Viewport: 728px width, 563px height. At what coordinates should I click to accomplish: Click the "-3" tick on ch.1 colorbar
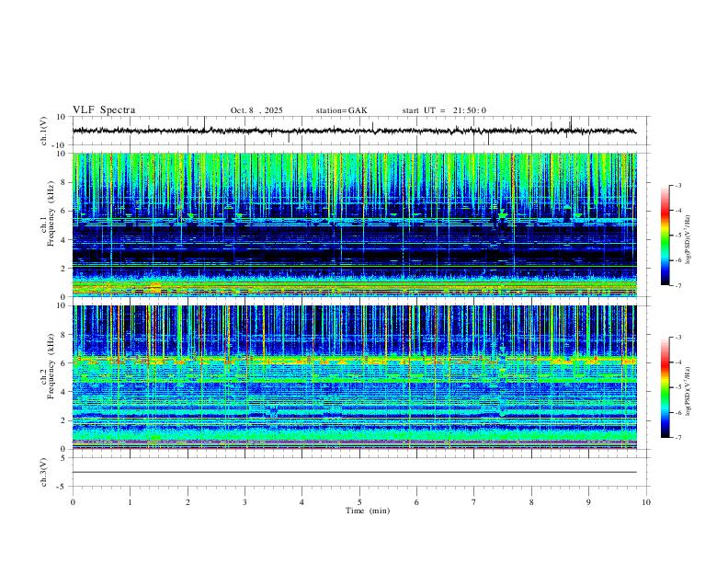[678, 185]
